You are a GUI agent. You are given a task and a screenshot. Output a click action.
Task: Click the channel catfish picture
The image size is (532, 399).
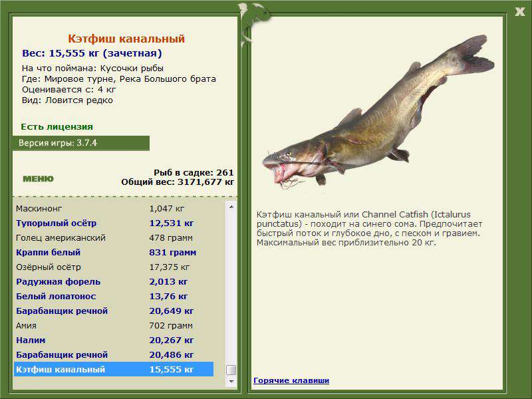click(x=378, y=112)
